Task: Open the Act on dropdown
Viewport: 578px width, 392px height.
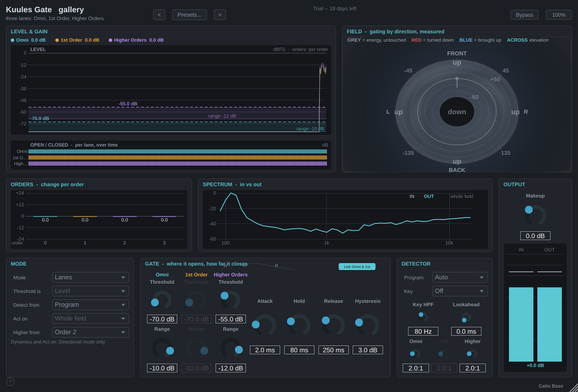Action: pos(91,318)
